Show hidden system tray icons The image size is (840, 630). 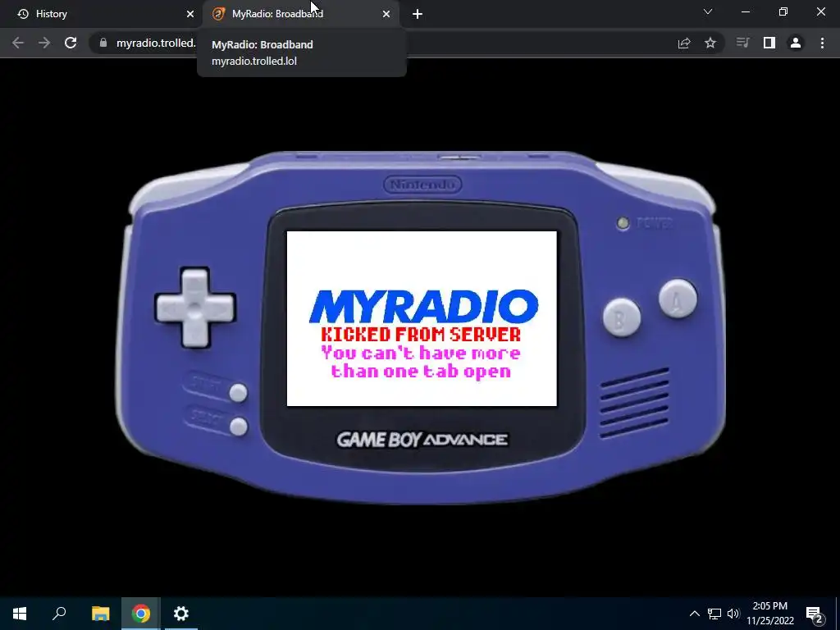click(x=694, y=614)
